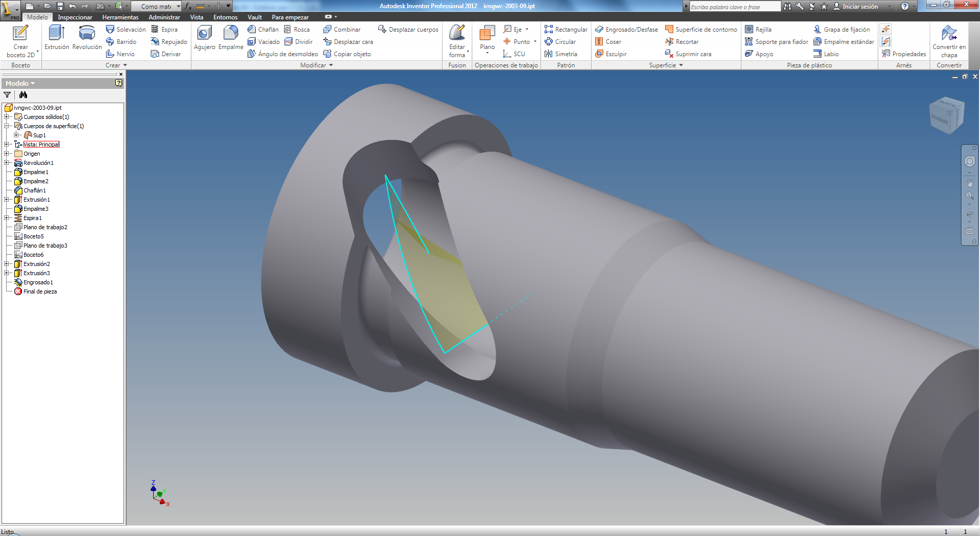Image resolution: width=980 pixels, height=536 pixels.
Task: Choose Desplazar cara tool
Action: (x=348, y=41)
